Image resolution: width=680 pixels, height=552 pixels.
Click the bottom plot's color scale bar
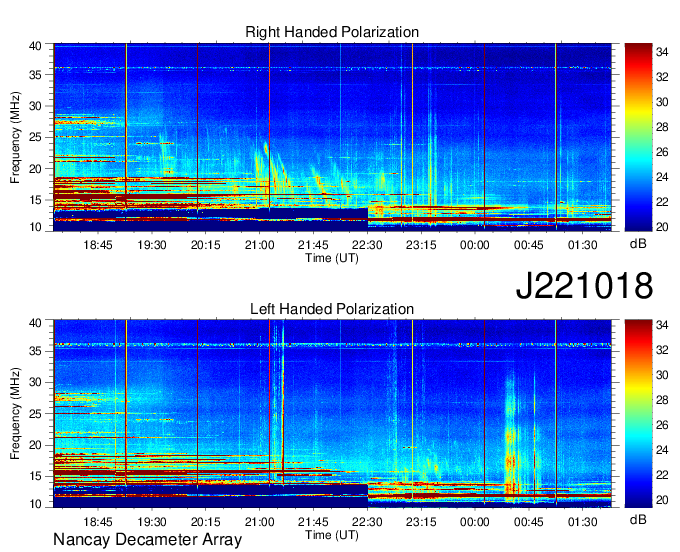[638, 414]
